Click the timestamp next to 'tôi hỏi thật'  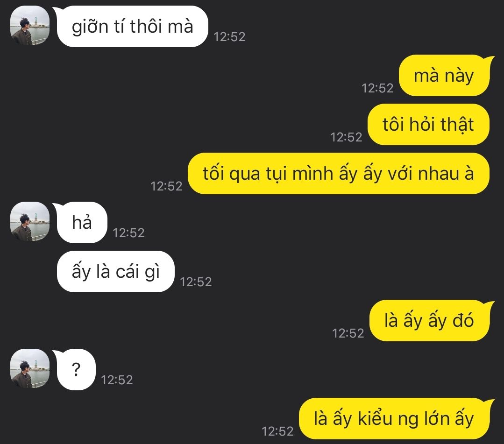tap(347, 138)
